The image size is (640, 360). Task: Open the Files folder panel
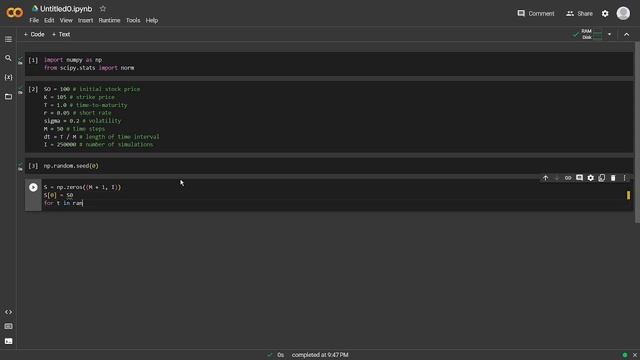[8, 96]
